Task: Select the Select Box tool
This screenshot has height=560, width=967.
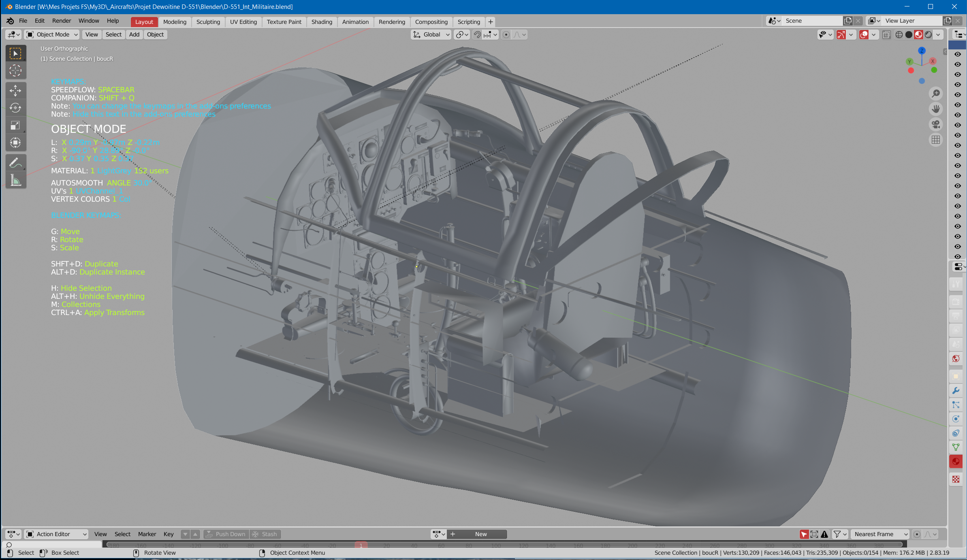Action: (15, 53)
